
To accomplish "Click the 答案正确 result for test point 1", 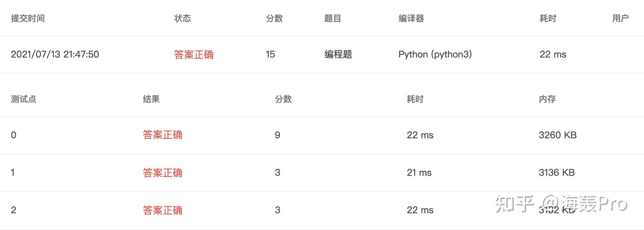I will [x=162, y=173].
